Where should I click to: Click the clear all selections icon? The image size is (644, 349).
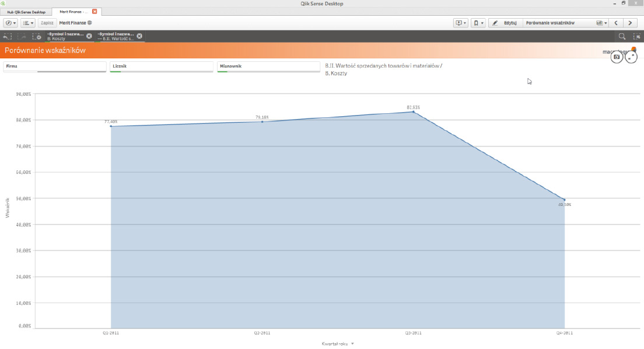(x=37, y=36)
